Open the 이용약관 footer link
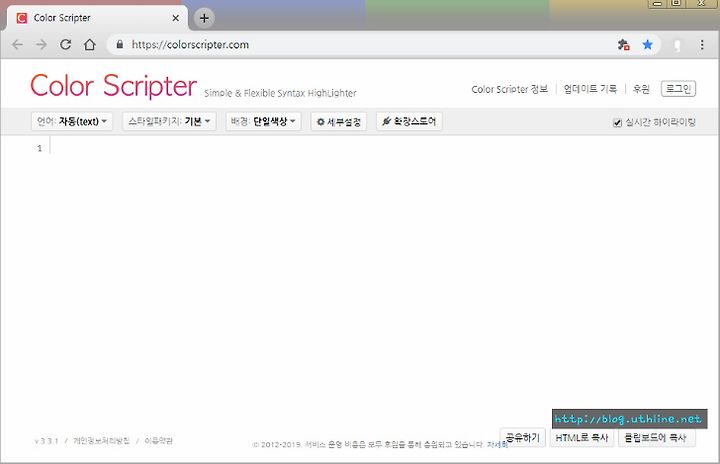 coord(158,441)
